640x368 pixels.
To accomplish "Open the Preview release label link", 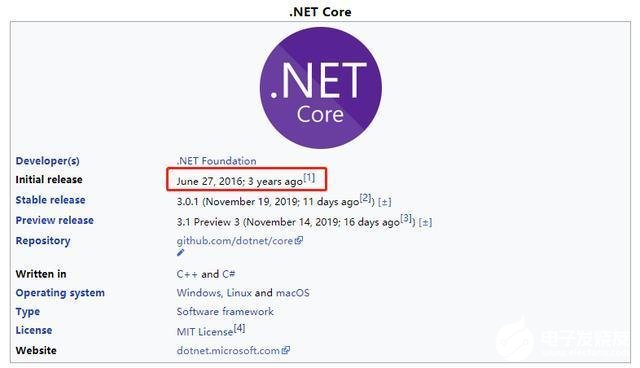I will (x=55, y=220).
